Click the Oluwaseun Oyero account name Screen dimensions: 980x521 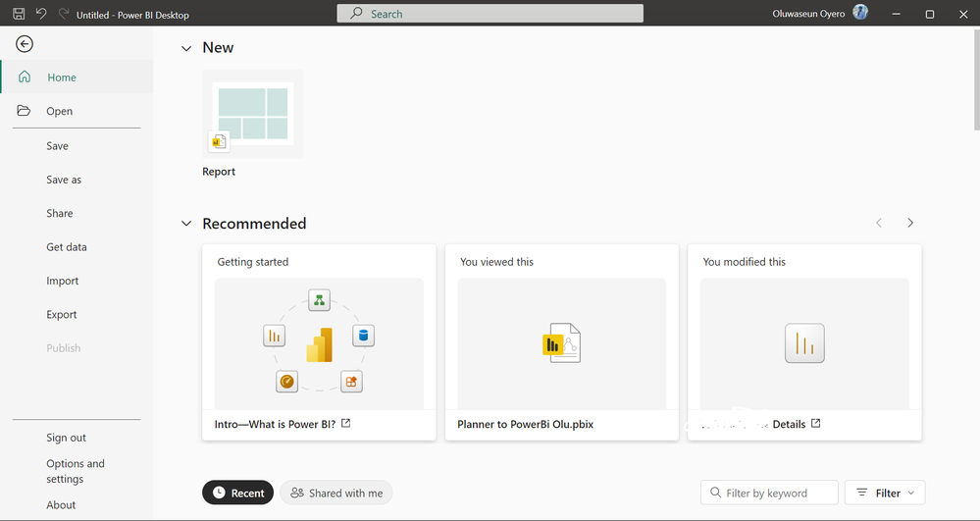(808, 14)
